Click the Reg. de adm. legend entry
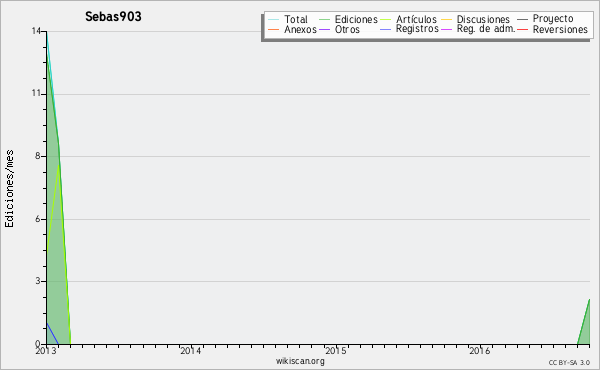 (x=478, y=29)
